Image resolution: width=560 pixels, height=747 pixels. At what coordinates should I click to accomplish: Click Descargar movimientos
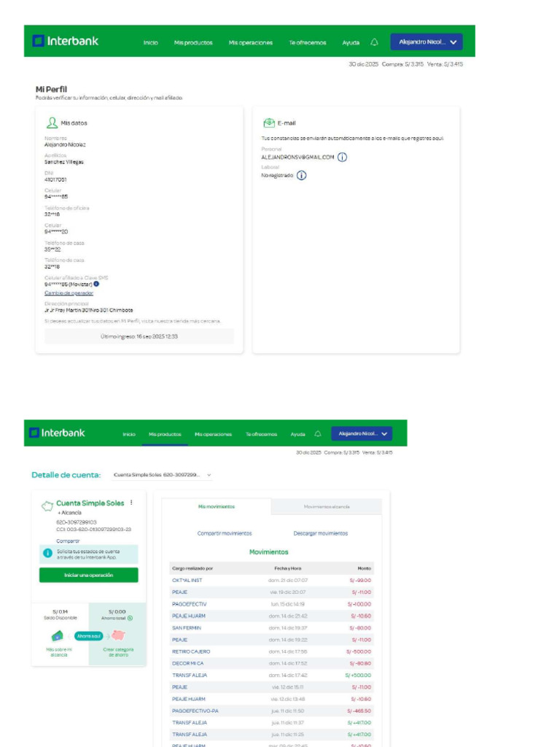pyautogui.click(x=321, y=533)
